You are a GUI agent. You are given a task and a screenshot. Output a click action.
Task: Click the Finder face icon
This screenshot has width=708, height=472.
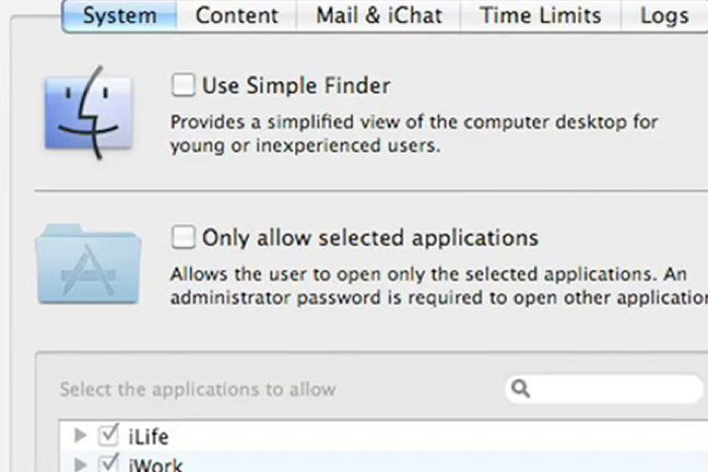coord(88,113)
